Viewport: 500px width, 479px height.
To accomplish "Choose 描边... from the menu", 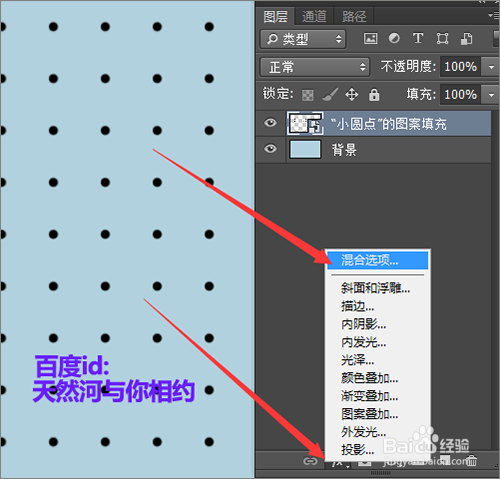I will [378, 306].
